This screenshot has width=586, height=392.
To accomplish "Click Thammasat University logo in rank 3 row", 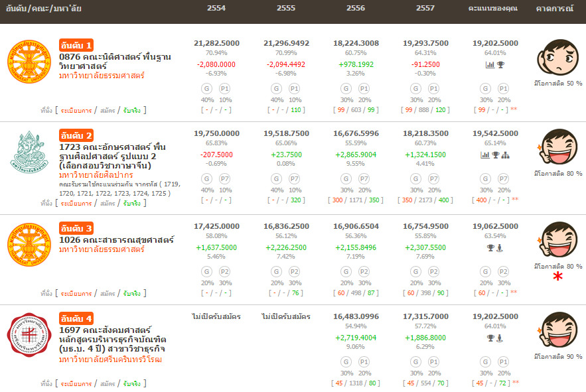I will [x=29, y=245].
